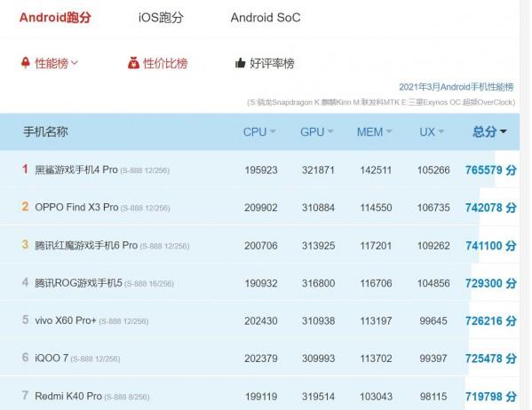The image size is (532, 410).
Task: Open the vivo X60 Pro+ entry
Action: (66, 320)
